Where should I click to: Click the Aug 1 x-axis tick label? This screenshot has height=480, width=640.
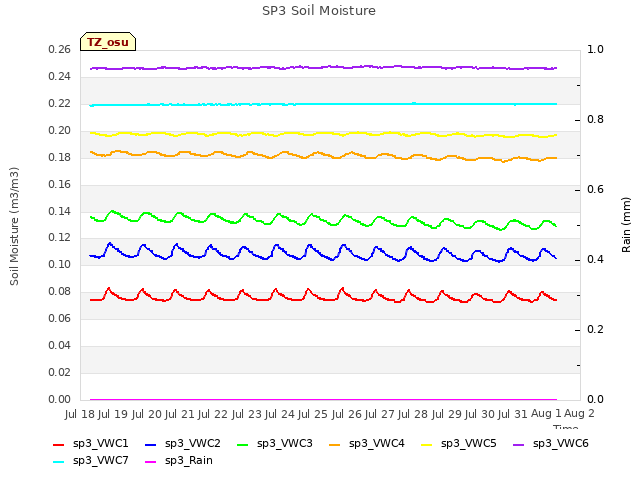click(x=546, y=413)
